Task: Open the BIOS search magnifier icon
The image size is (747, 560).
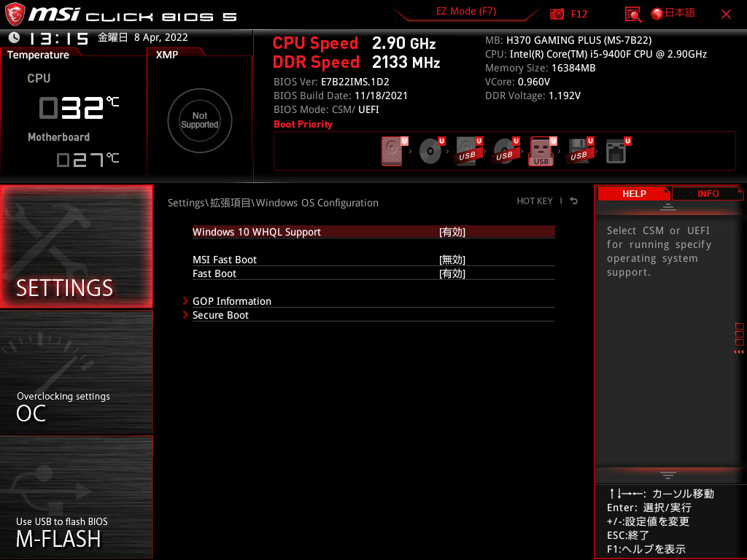Action: tap(632, 15)
